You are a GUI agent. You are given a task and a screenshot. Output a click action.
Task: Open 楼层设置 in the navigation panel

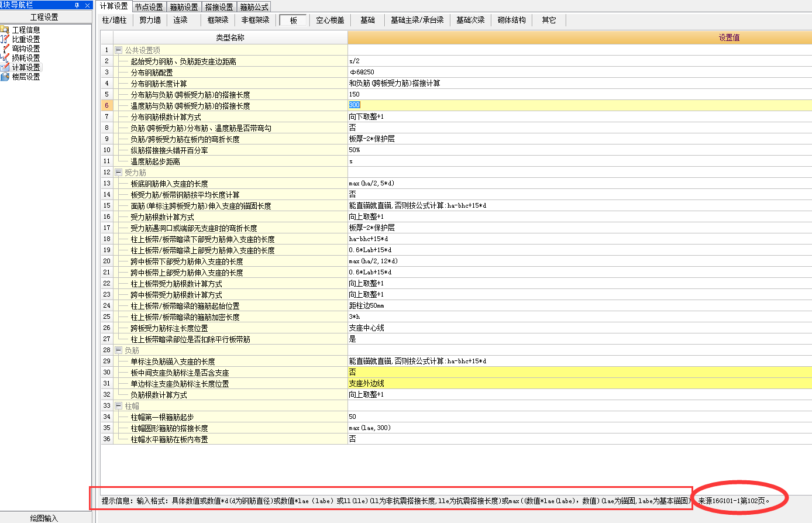click(x=26, y=77)
